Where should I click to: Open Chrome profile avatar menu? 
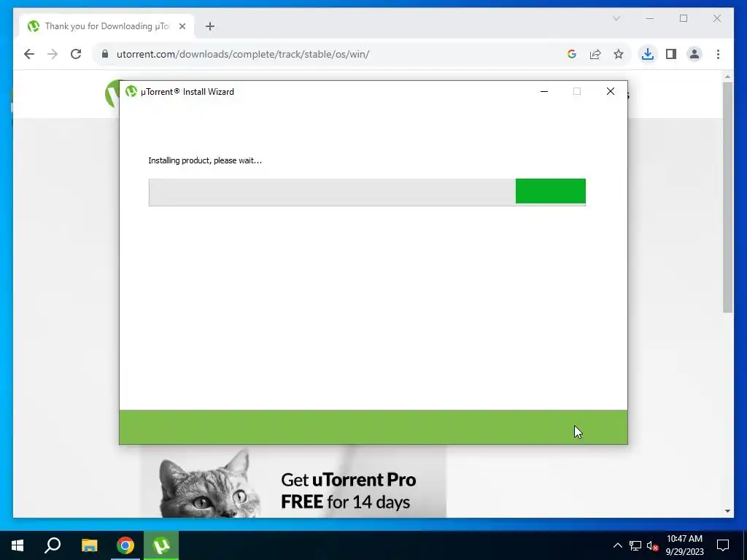pos(694,54)
